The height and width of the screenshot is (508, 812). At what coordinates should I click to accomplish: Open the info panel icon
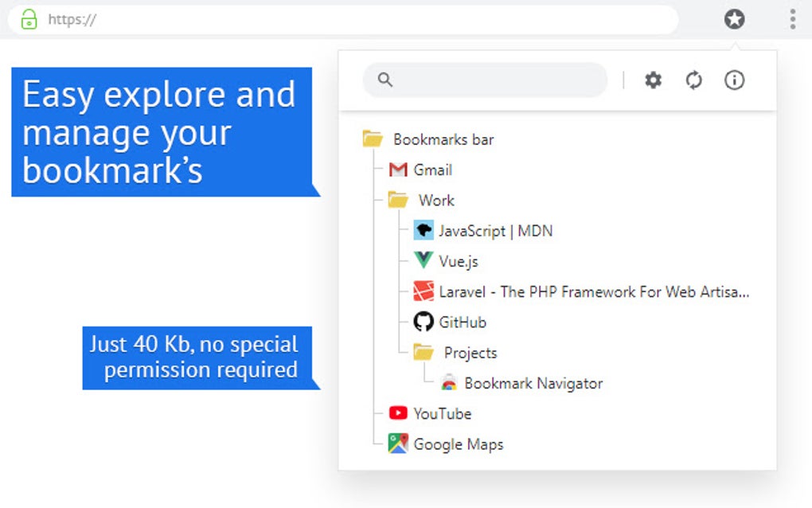coord(734,80)
